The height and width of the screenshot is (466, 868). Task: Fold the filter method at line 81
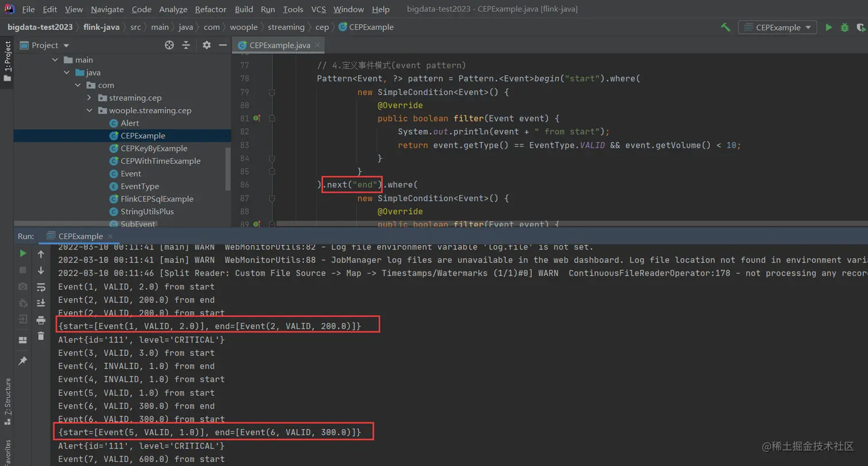[x=272, y=118]
